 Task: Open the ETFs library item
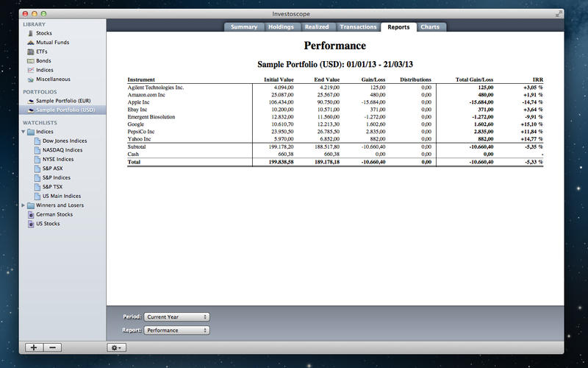pyautogui.click(x=29, y=52)
